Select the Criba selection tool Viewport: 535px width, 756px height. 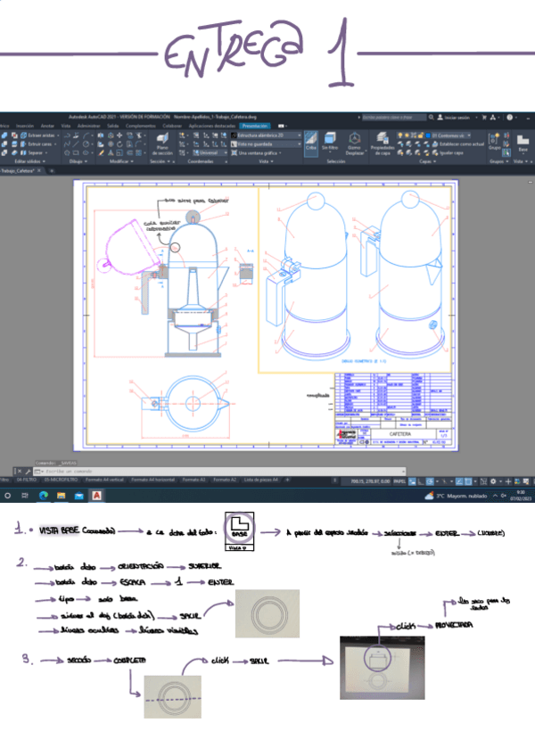[x=311, y=143]
